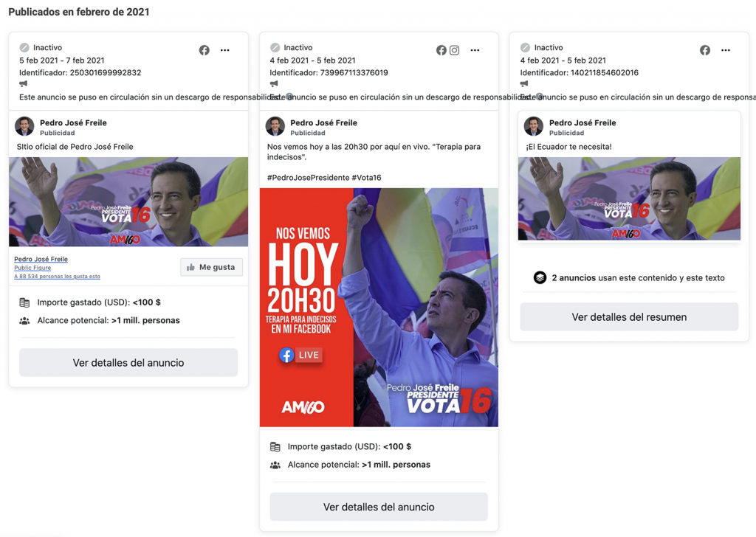Click the Facebook icon on the third ad card
The height and width of the screenshot is (537, 756).
705,50
